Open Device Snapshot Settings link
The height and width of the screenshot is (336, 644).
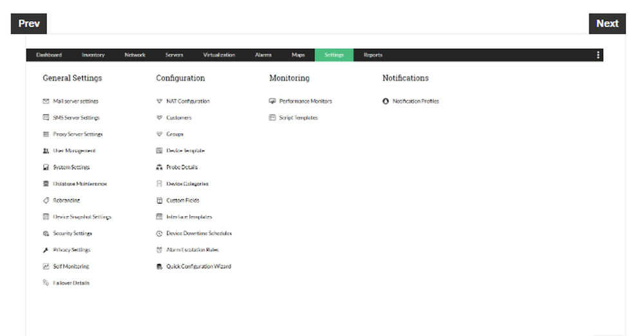click(x=82, y=216)
